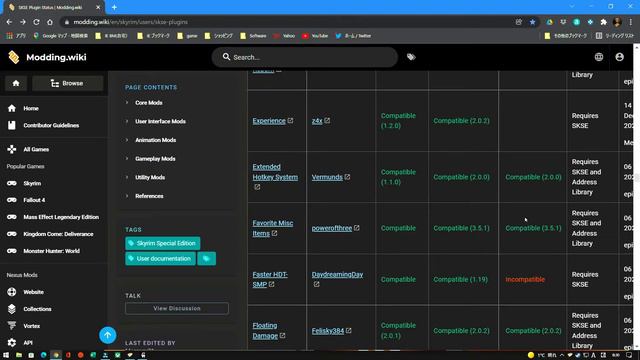This screenshot has width=640, height=360.
Task: Click the User documentation tag
Action: click(160, 259)
